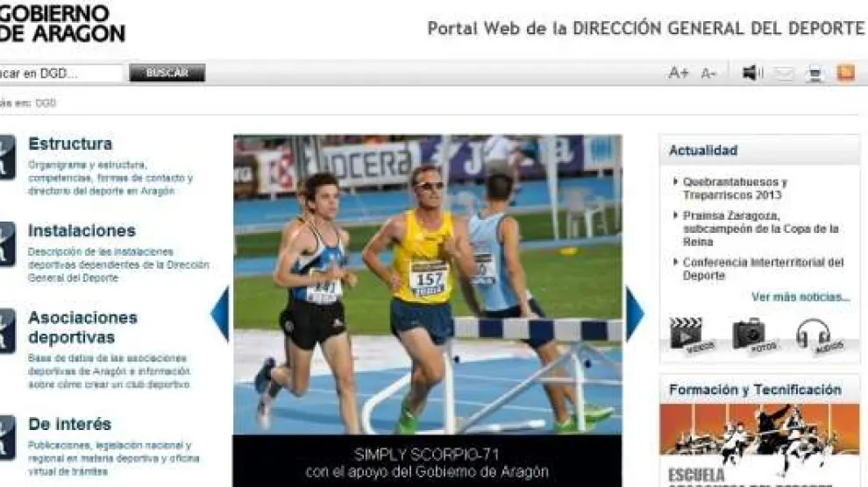This screenshot has width=868, height=487.
Task: Increase text size with A+ icon
Action: (678, 74)
